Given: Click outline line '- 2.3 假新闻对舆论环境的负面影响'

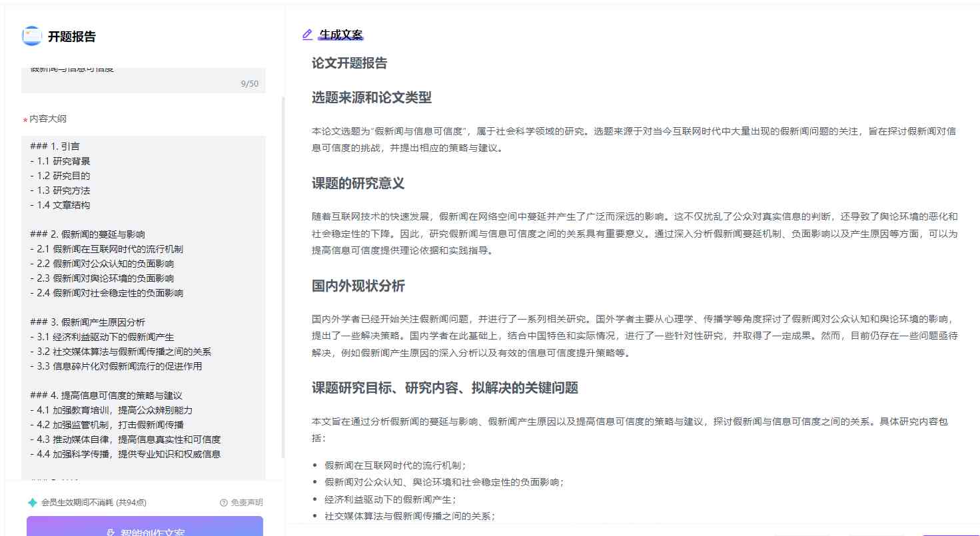Looking at the screenshot, I should [x=102, y=278].
